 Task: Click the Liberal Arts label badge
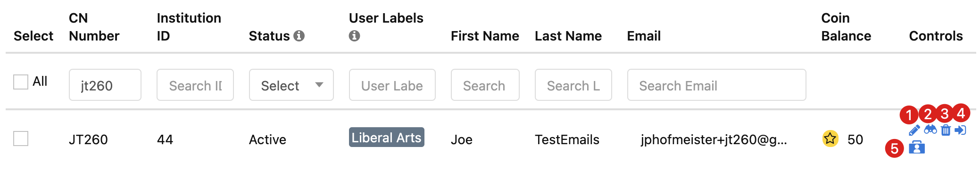pyautogui.click(x=386, y=137)
